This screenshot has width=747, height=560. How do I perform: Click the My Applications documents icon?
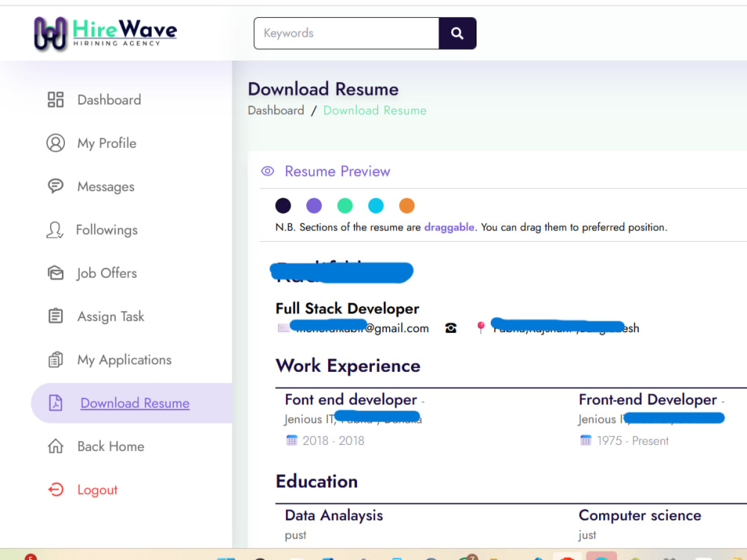[x=56, y=359]
